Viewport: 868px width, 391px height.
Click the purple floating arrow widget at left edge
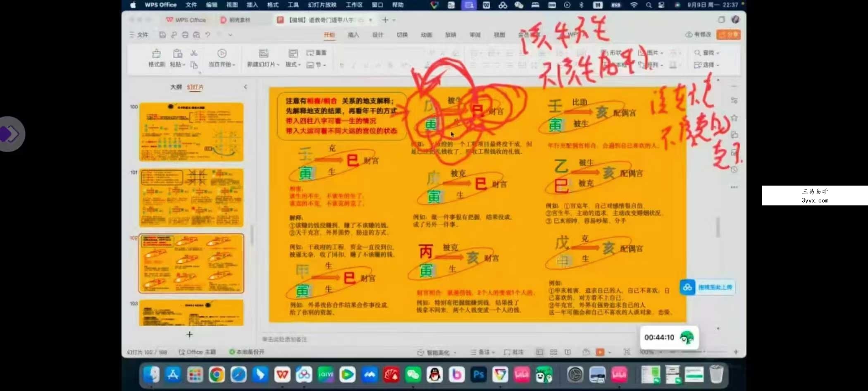tap(10, 134)
